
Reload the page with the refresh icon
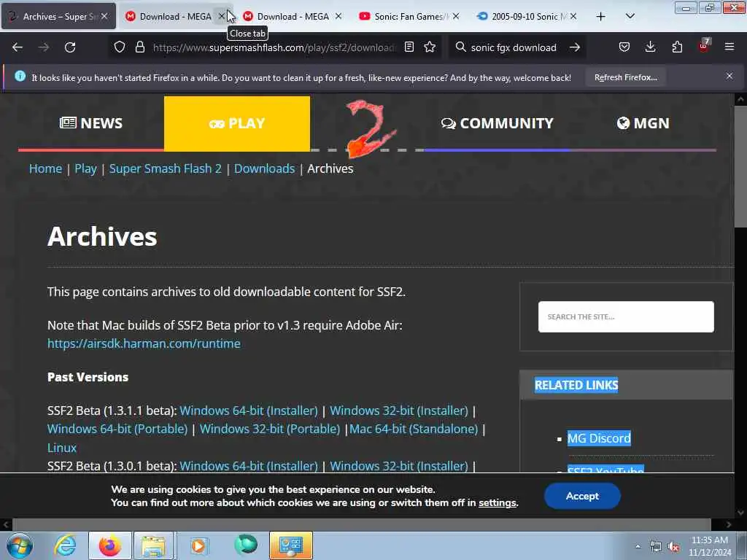pos(70,47)
